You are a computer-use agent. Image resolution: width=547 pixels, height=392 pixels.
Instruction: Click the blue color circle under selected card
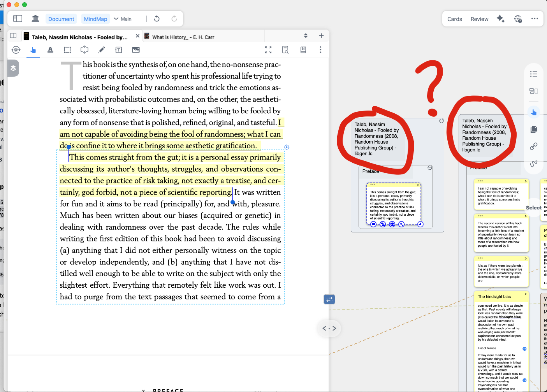tap(373, 224)
